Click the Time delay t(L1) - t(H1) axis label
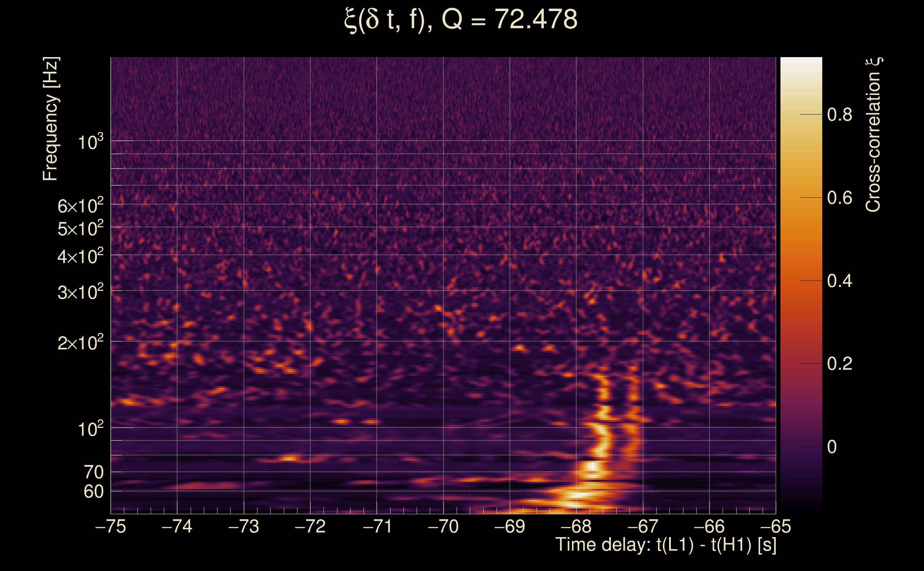 click(x=666, y=545)
